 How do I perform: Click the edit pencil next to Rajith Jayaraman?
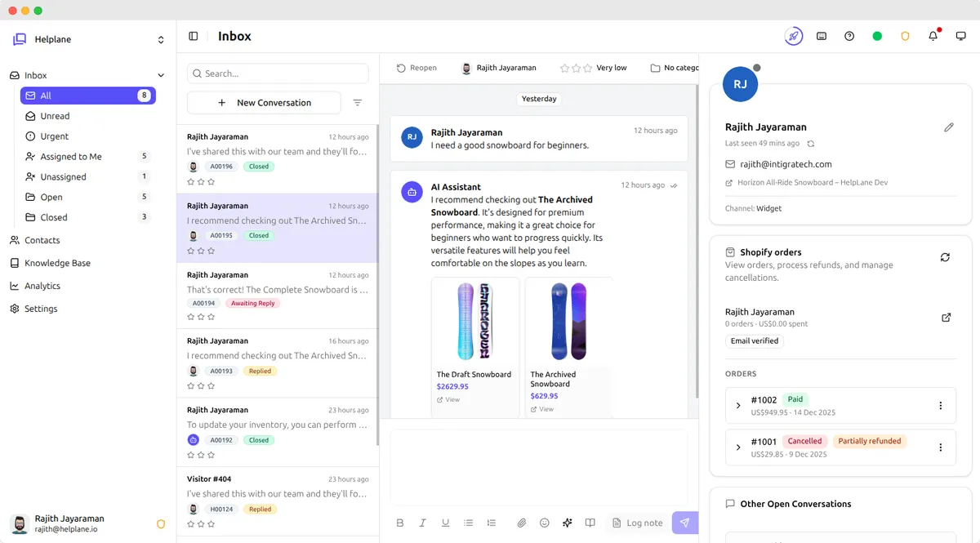[x=949, y=127]
